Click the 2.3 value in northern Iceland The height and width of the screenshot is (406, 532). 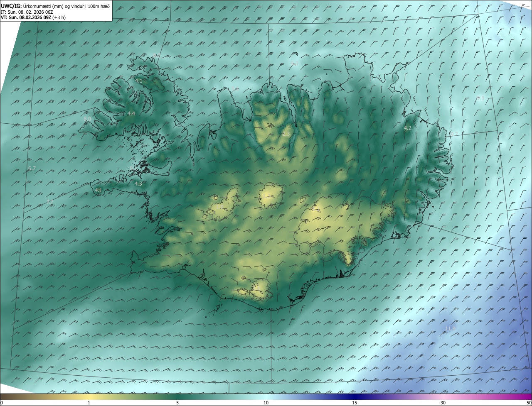click(x=286, y=134)
